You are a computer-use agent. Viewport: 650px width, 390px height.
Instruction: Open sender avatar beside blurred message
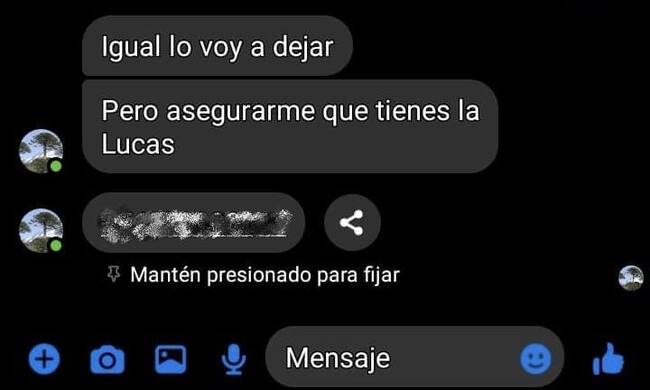41,230
